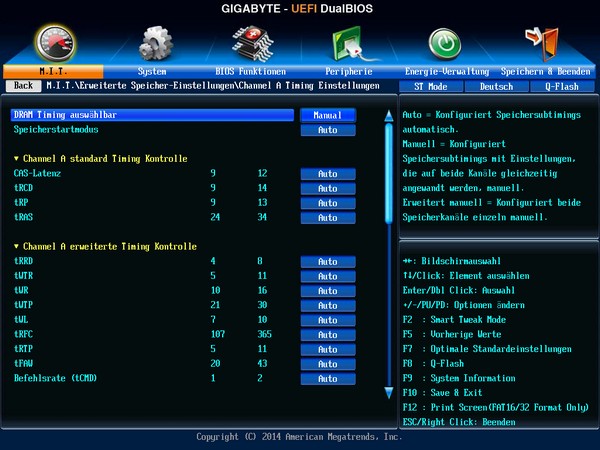The image size is (600, 450).
Task: Open the Speicherstartmodus Auto dropdown
Action: point(328,130)
